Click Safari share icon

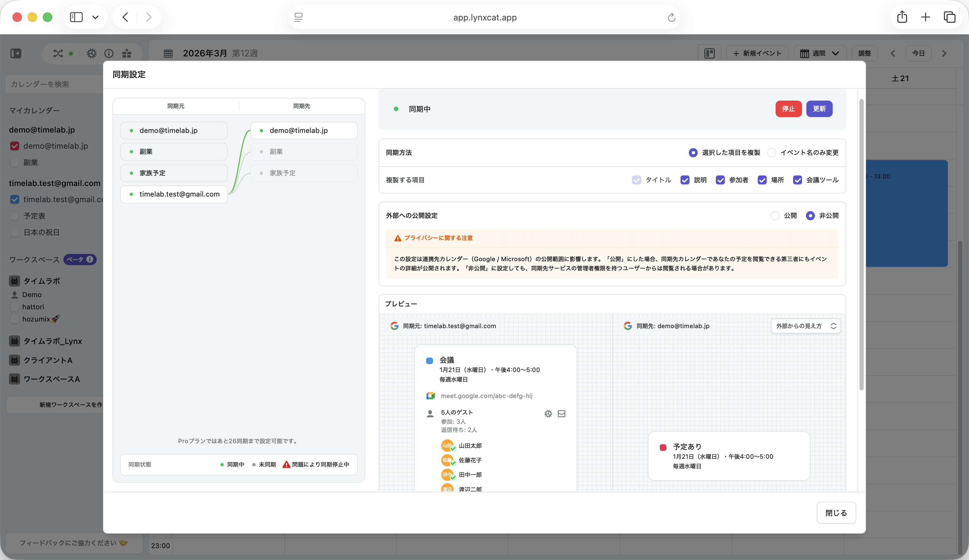click(x=902, y=17)
